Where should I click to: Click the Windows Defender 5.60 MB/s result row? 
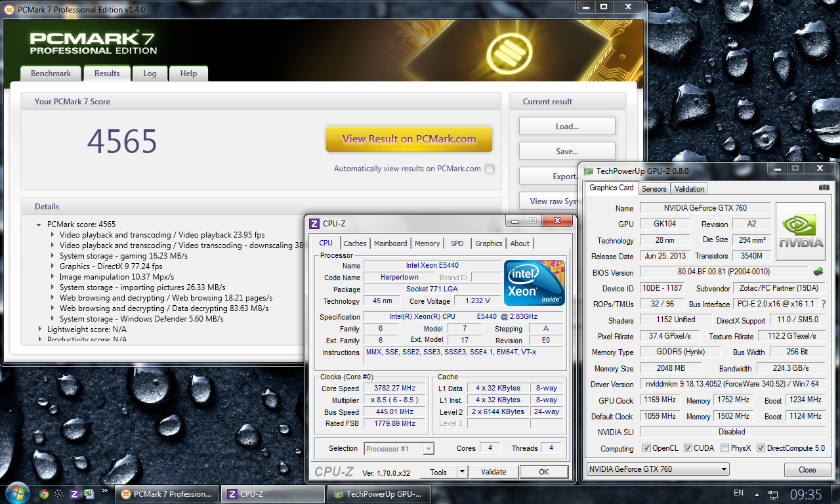coord(142,319)
